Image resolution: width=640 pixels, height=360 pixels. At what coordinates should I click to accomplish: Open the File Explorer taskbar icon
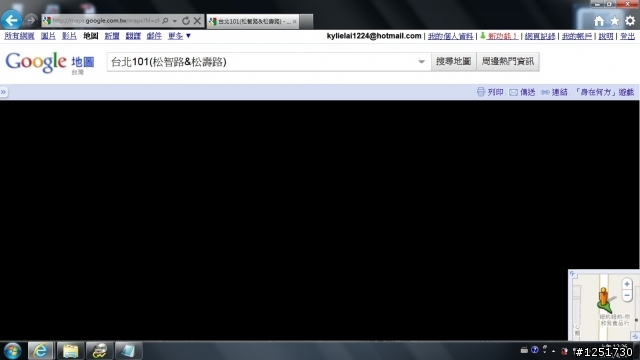(70, 351)
